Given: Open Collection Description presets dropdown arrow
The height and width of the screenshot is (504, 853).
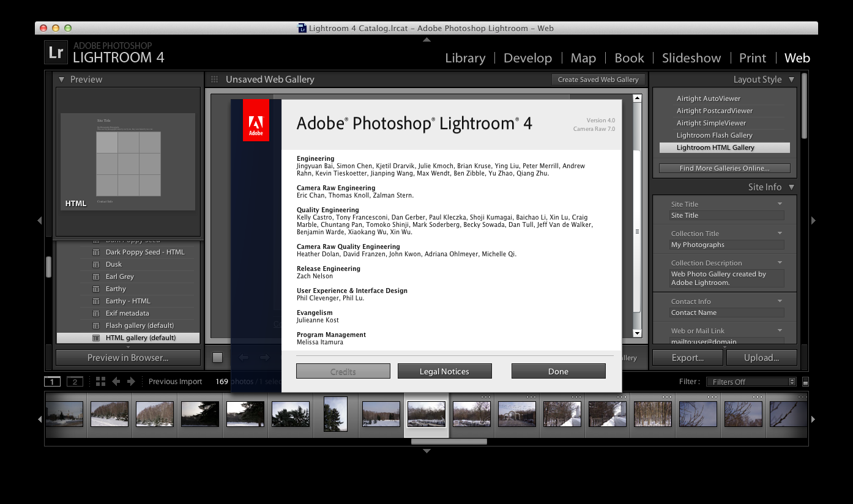Looking at the screenshot, I should 780,262.
